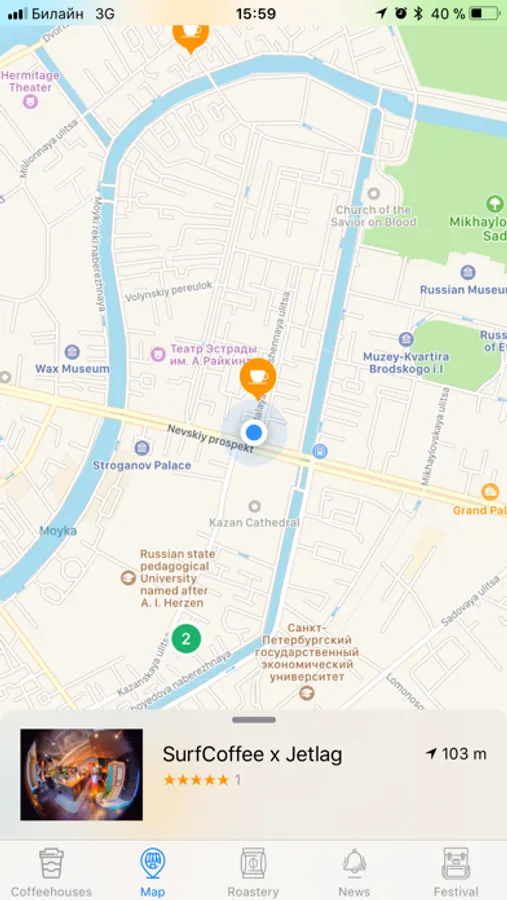Select the Map tab
Screen dimensions: 507x900
coord(152,871)
